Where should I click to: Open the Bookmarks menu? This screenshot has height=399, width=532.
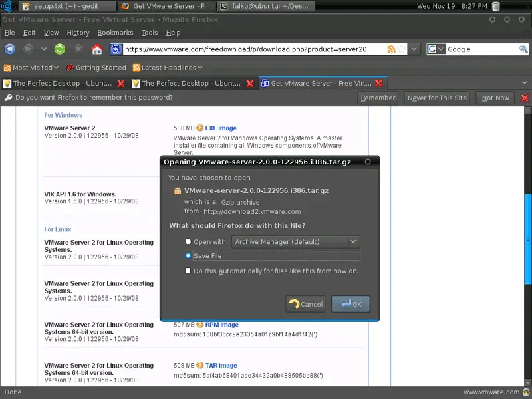115,33
